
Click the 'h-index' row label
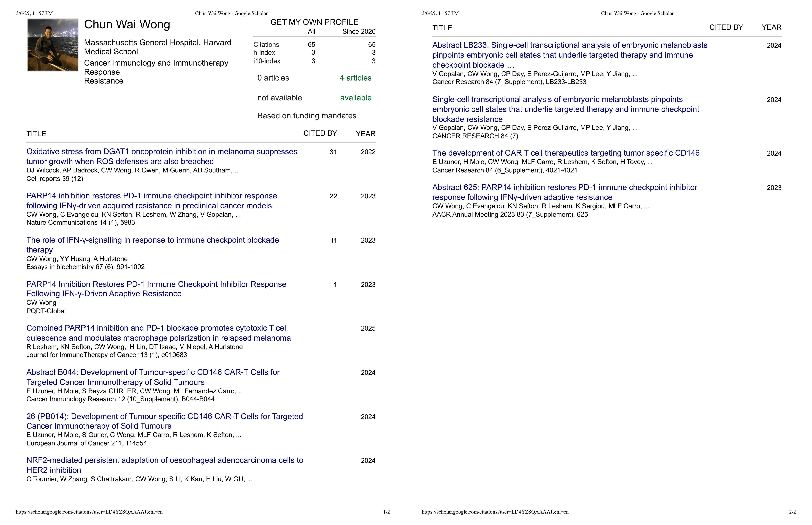264,52
